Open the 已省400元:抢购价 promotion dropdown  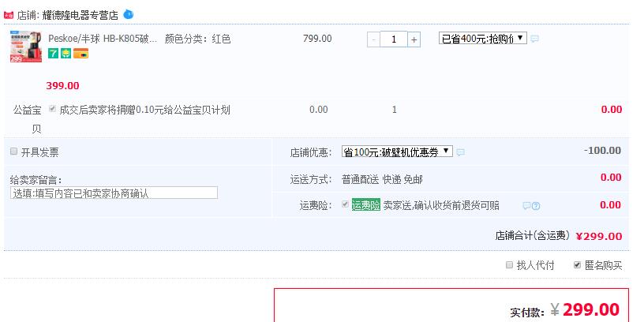(482, 39)
